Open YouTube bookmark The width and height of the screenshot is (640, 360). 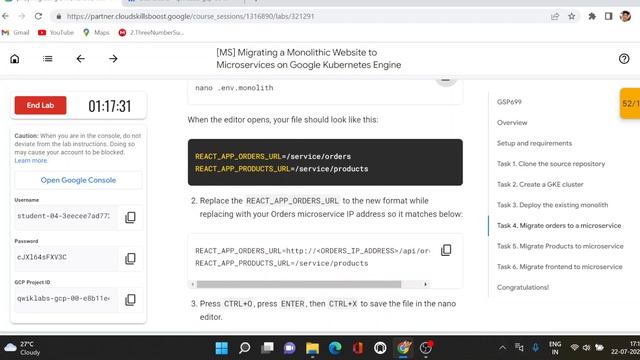(56, 33)
